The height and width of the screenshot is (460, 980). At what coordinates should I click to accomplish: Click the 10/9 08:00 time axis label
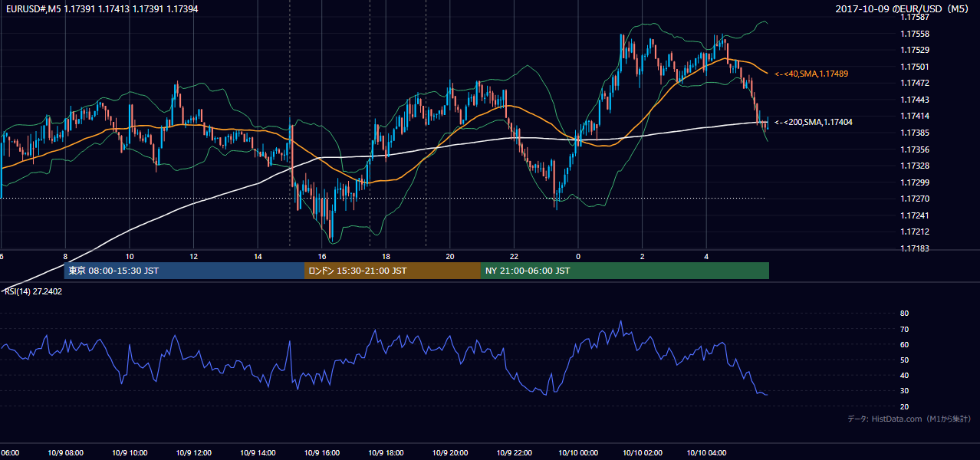coord(66,453)
